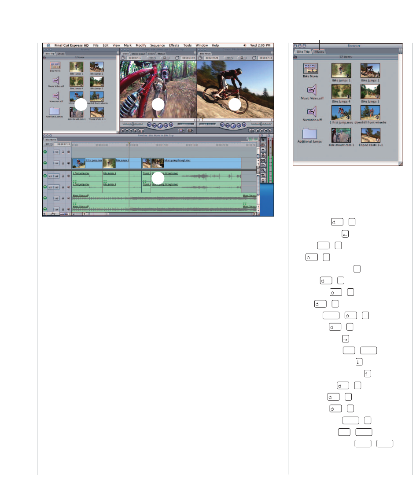Toggle visibility of the V1 track

click(45, 163)
